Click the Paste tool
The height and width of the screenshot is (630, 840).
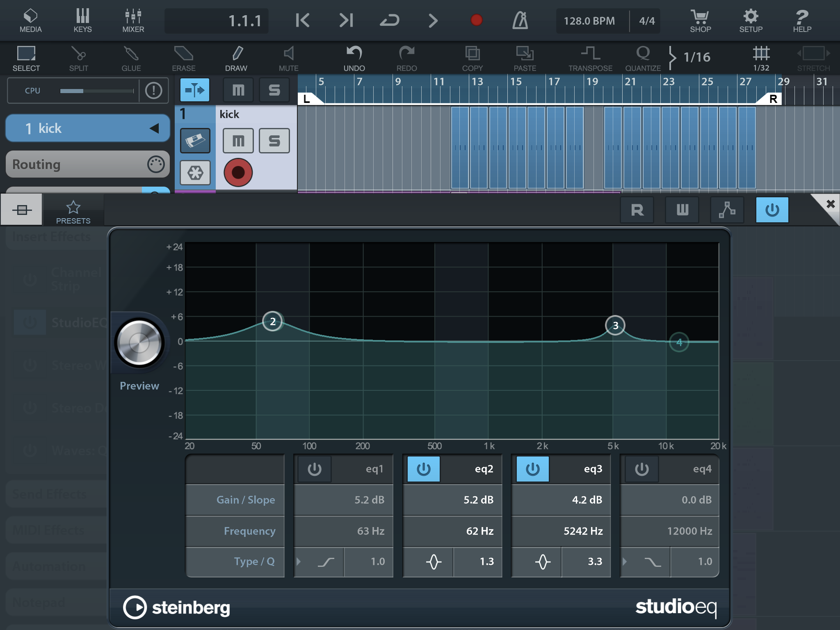coord(525,58)
